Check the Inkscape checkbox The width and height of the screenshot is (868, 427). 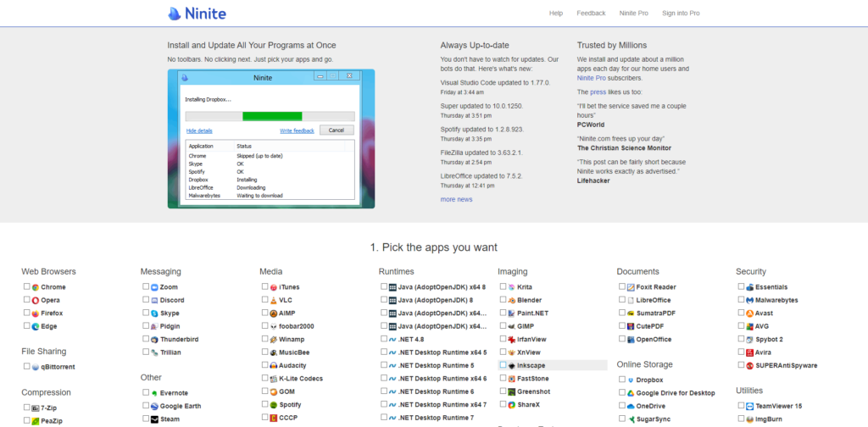[504, 365]
